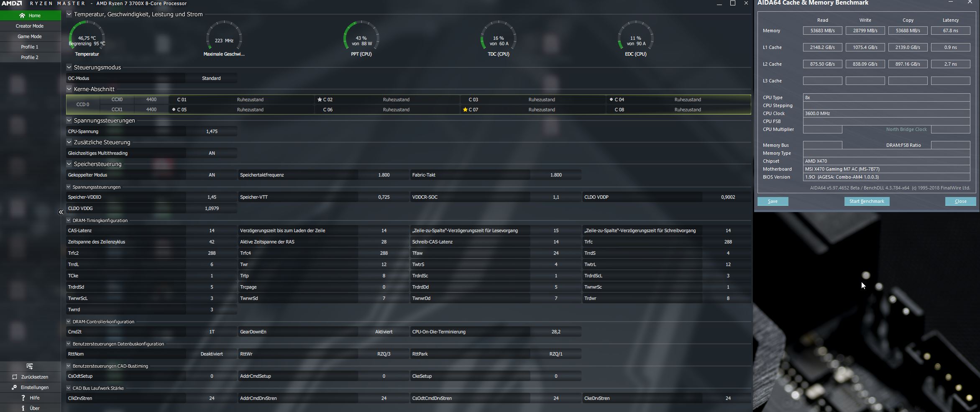
Task: Open Hilfe help page
Action: [x=30, y=398]
